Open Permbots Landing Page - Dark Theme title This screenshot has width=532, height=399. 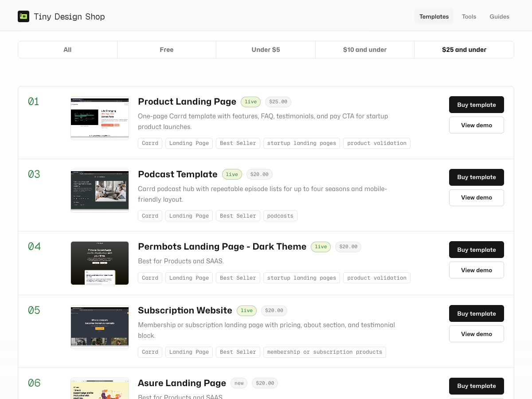click(222, 246)
